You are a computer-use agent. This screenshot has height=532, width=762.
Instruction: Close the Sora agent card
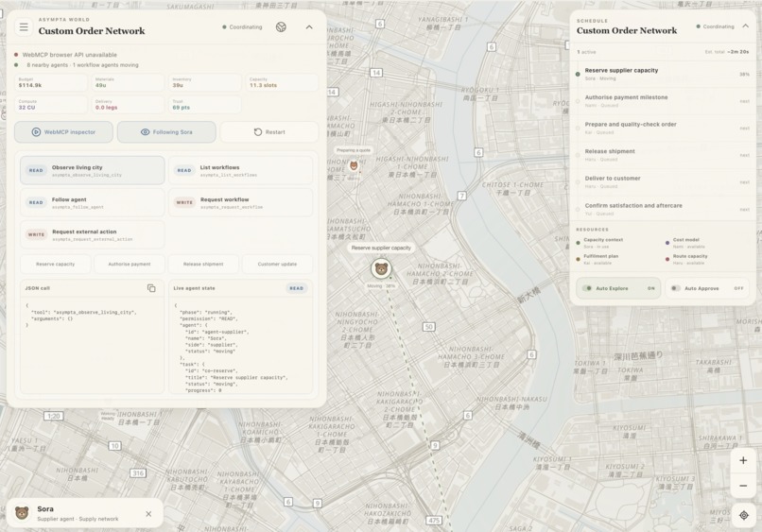148,513
